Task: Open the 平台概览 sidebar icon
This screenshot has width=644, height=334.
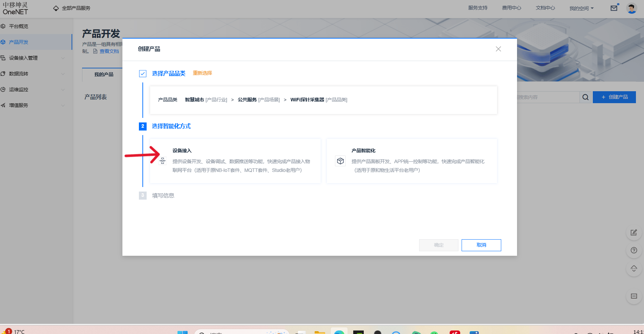Action: click(4, 26)
